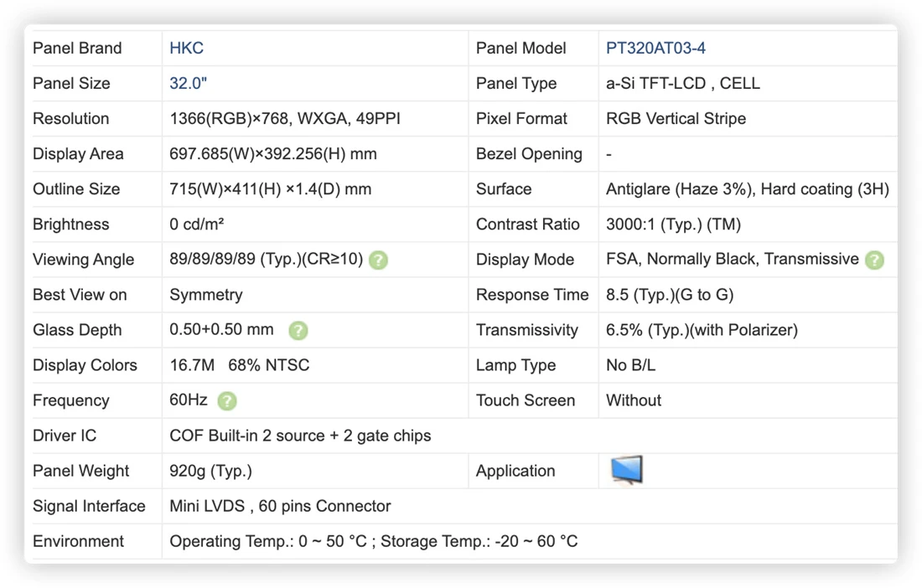This screenshot has width=922, height=588.
Task: Click the Viewing Angle label
Action: coord(83,260)
